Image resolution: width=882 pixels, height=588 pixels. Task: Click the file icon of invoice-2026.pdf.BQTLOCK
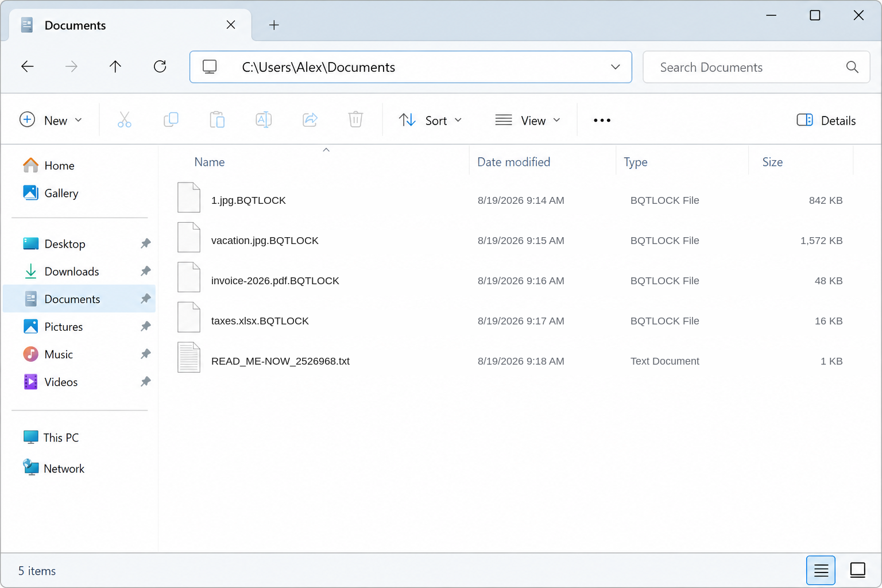point(188,277)
